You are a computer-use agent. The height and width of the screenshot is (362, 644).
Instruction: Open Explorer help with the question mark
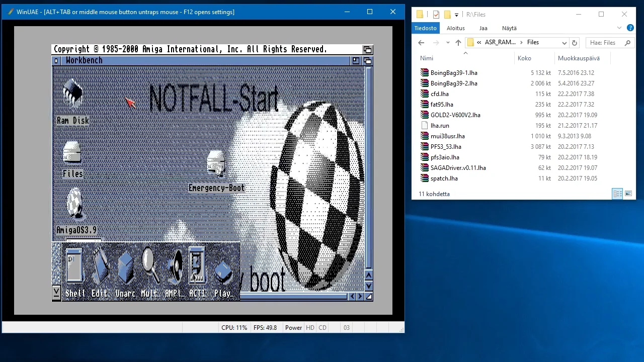[x=630, y=28]
